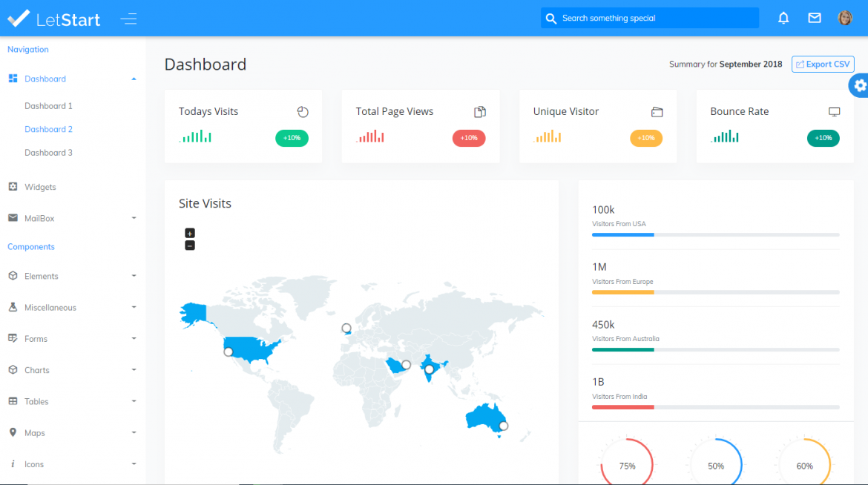
Task: Open Dashboard 3 page
Action: (x=48, y=153)
